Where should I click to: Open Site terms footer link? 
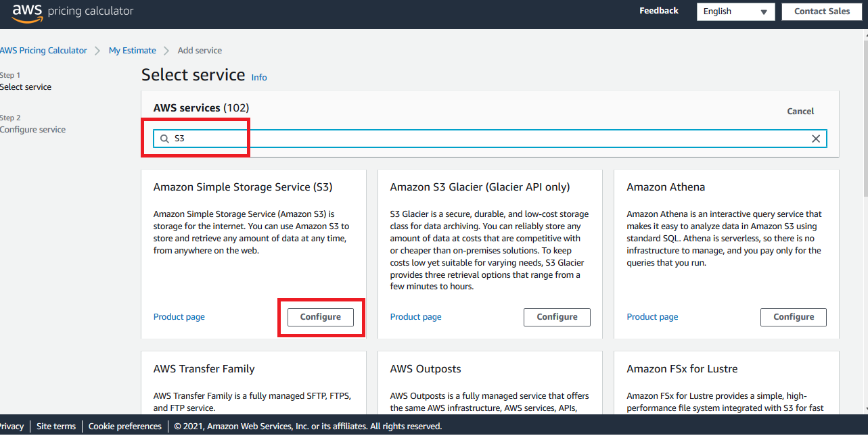tap(56, 427)
